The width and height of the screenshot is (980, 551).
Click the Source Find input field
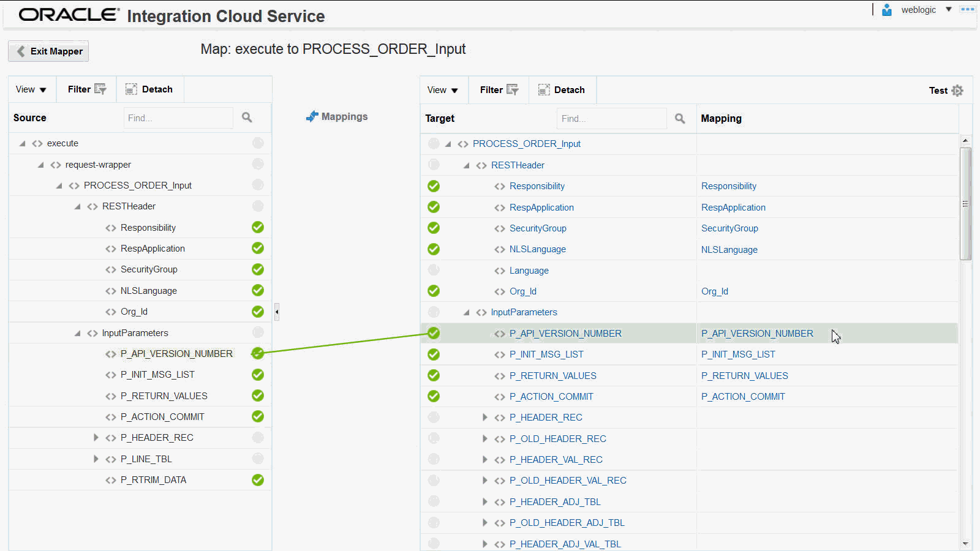coord(178,118)
